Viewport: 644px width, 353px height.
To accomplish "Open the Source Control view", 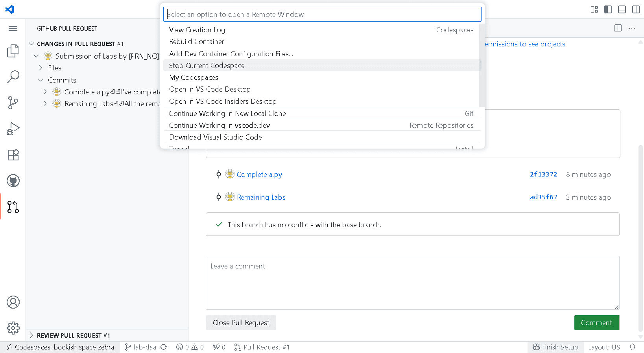I will click(13, 103).
